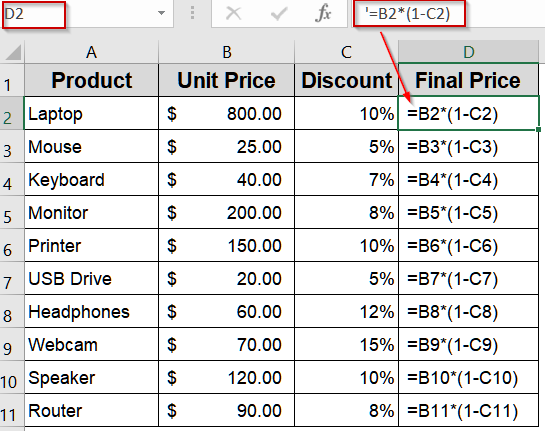This screenshot has height=431, width=545.
Task: Select the 60.00 unit price cell
Action: click(x=227, y=311)
